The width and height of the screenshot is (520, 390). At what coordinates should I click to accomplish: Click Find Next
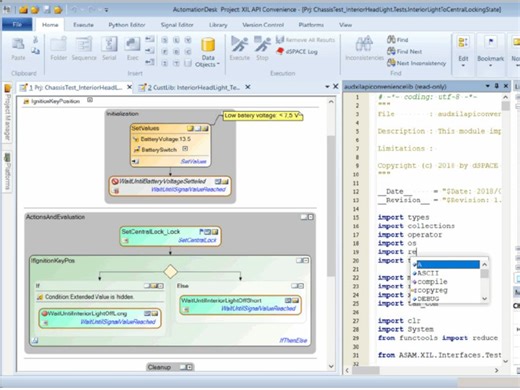(x=405, y=51)
